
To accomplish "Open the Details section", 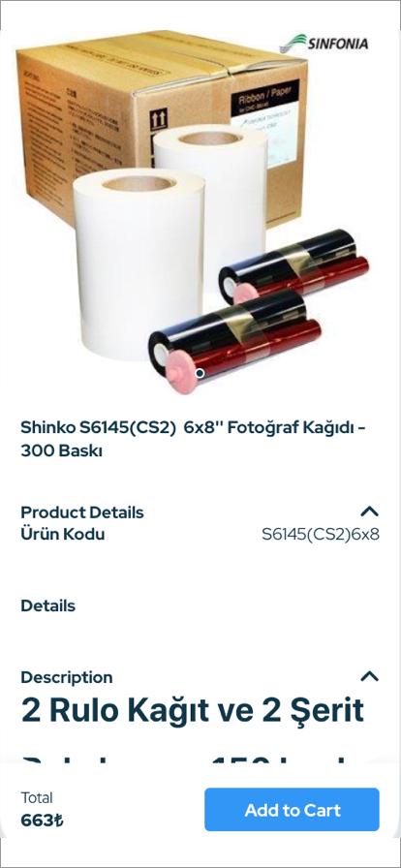I will (x=47, y=605).
